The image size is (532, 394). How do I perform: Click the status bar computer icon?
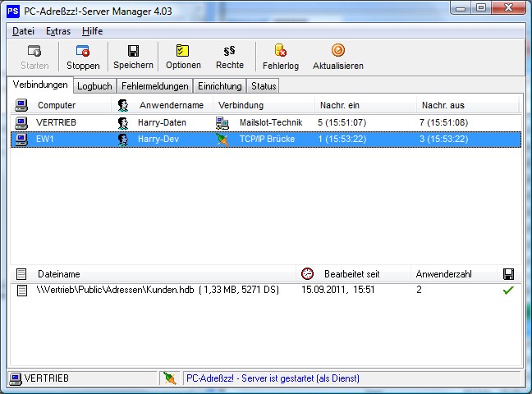(x=16, y=378)
